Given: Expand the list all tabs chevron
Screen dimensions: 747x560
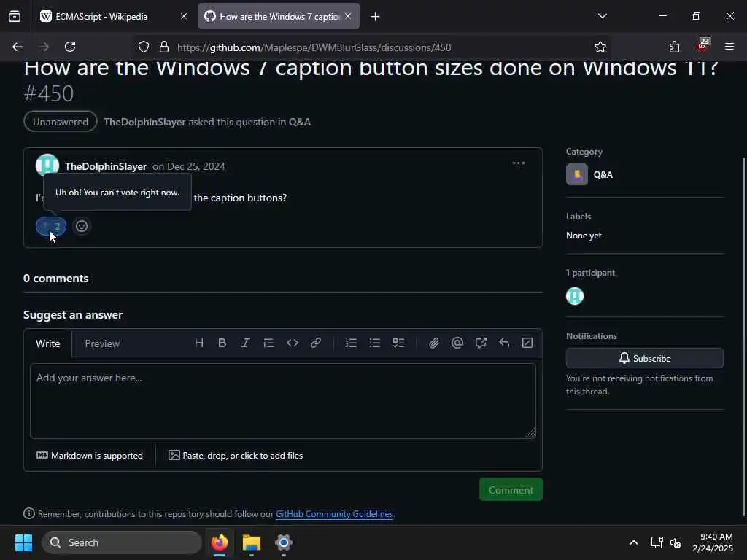Looking at the screenshot, I should [602, 16].
